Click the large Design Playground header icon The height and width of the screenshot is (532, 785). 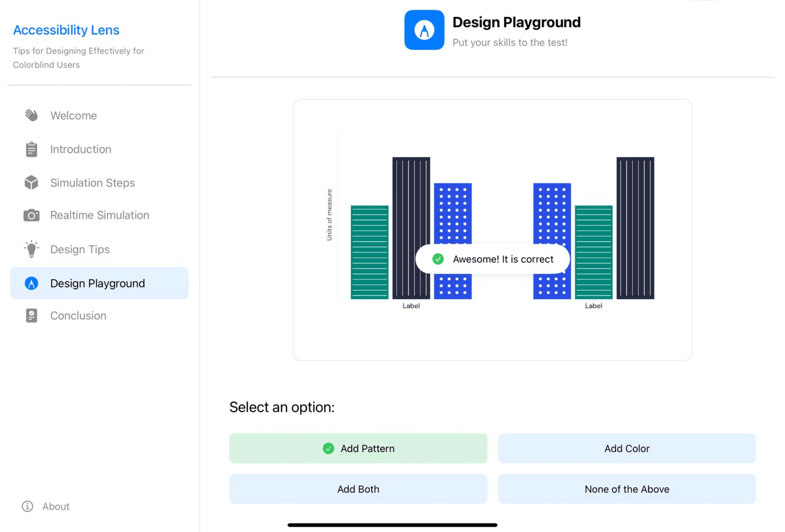pos(424,30)
